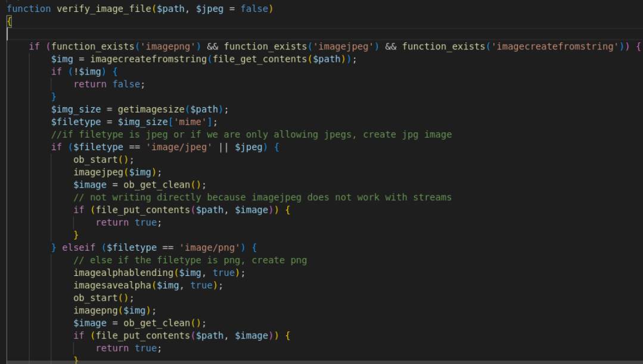Viewport: 643px width, 364px height.
Task: Click the imagesavealpha($img, true) line
Action: tap(148, 285)
